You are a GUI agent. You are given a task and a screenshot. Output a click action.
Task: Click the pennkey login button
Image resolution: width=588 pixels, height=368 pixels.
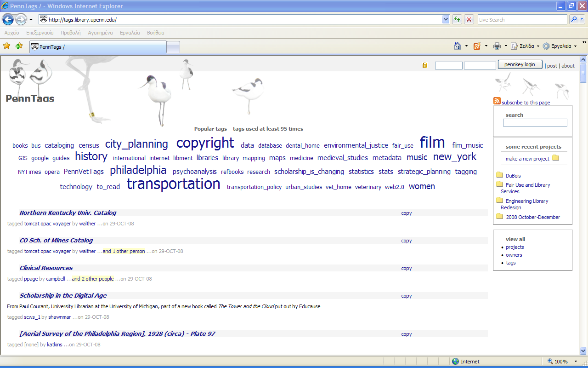pos(520,64)
